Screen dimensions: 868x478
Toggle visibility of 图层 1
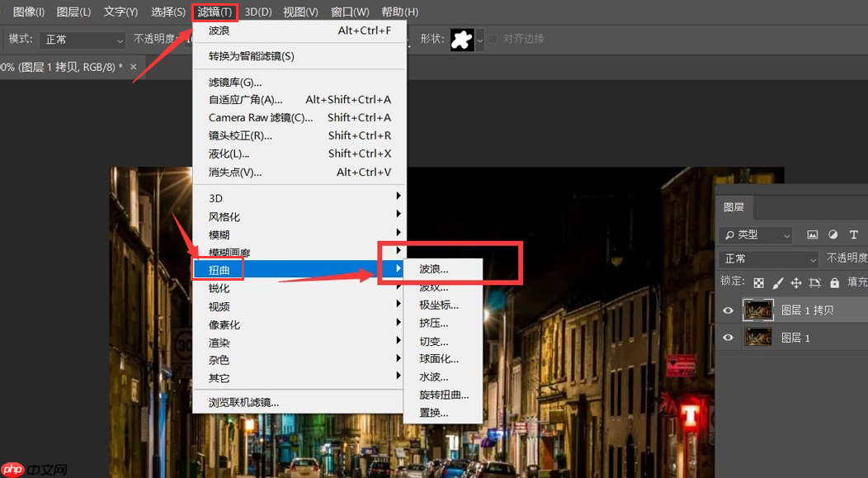(728, 337)
